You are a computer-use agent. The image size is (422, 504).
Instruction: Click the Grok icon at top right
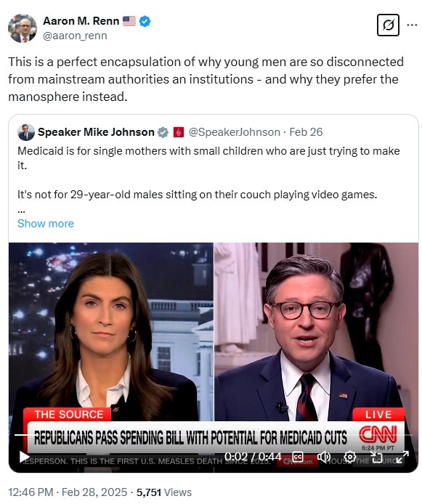pyautogui.click(x=388, y=25)
